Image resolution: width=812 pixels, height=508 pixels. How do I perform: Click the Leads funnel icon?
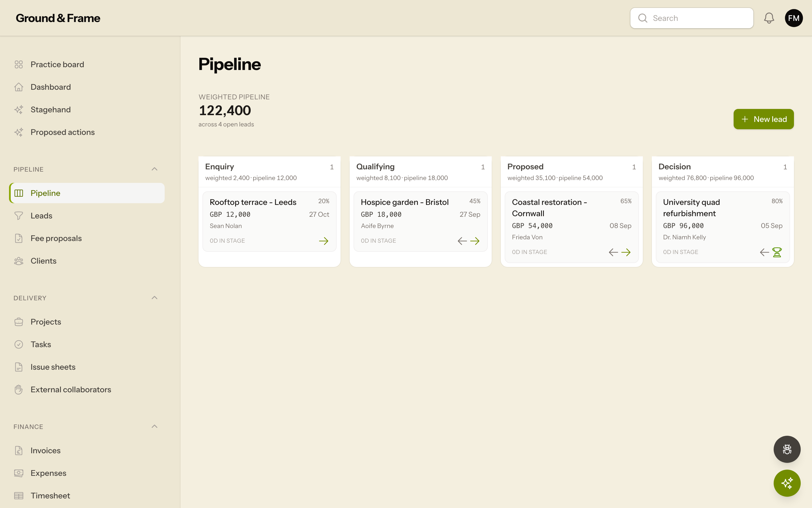[19, 216]
